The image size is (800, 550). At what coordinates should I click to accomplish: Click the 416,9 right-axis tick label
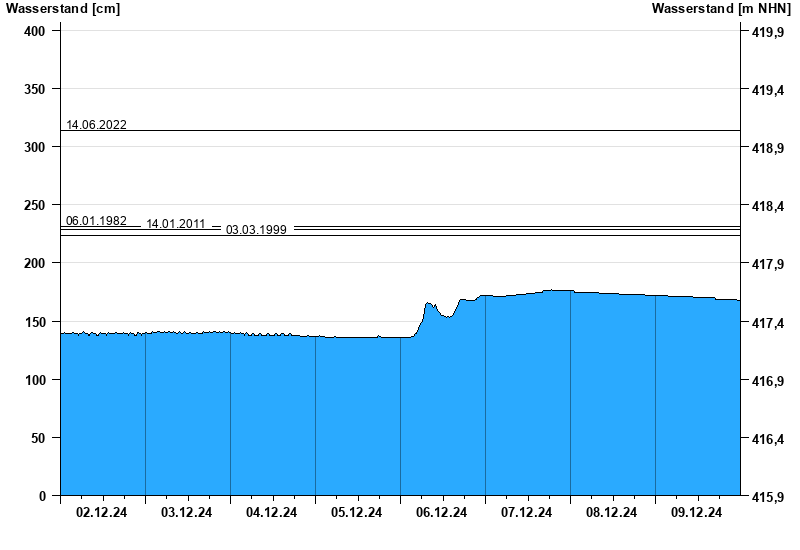click(767, 381)
